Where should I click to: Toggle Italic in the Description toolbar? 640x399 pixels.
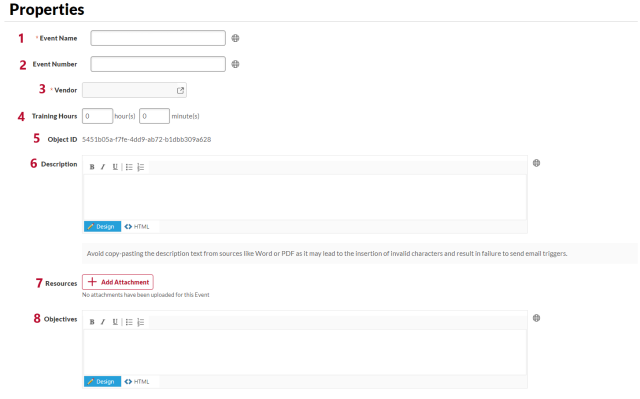coord(103,167)
